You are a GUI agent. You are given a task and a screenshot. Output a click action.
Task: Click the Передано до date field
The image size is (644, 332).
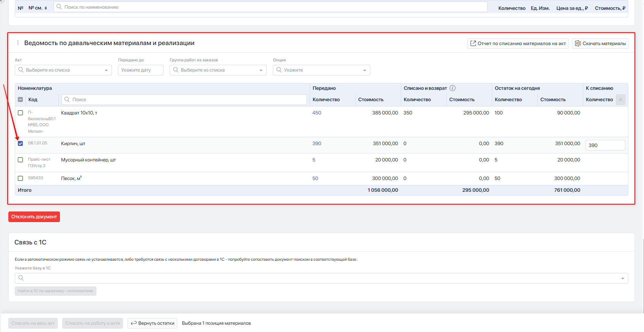(x=141, y=70)
